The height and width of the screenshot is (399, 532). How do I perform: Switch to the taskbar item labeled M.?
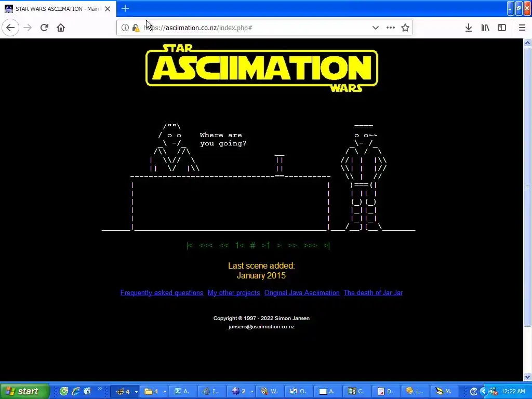pyautogui.click(x=444, y=392)
